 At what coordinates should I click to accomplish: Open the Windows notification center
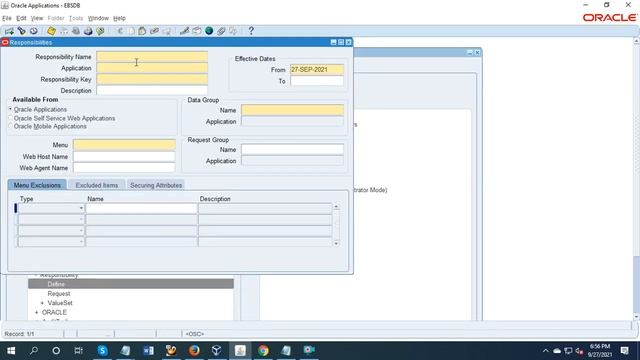[624, 350]
